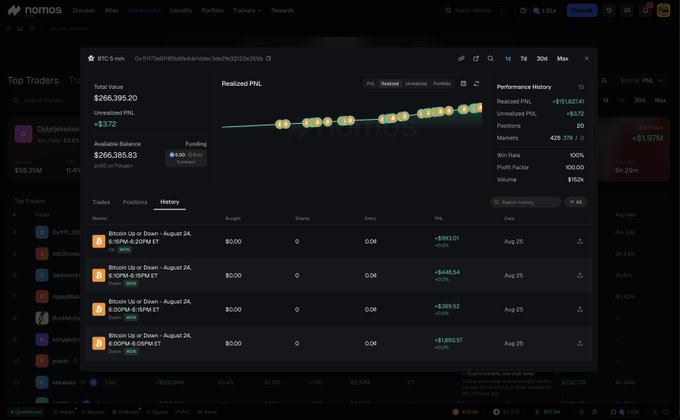Image resolution: width=680 pixels, height=420 pixels.
Task: Click the Available Balance $266,385.83
Action: pos(115,155)
